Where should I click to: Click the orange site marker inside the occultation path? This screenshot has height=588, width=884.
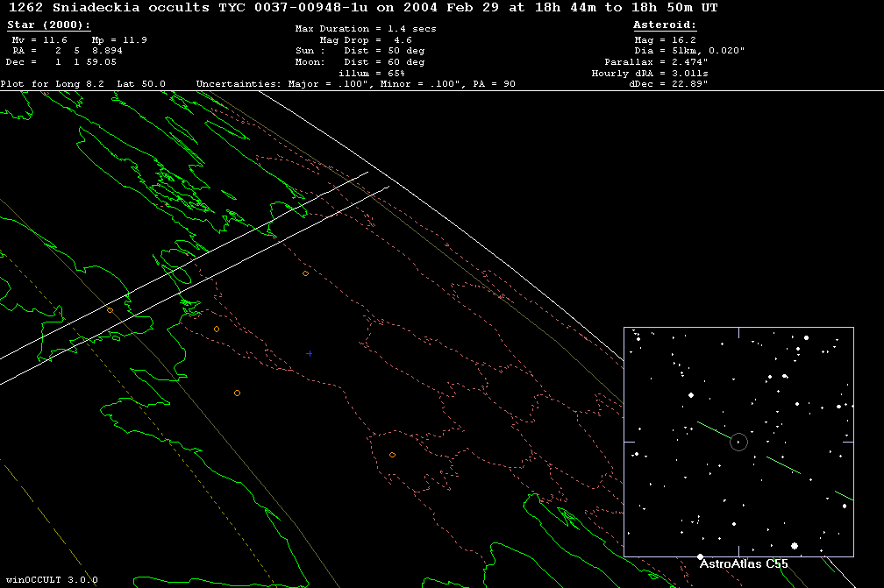point(110,310)
